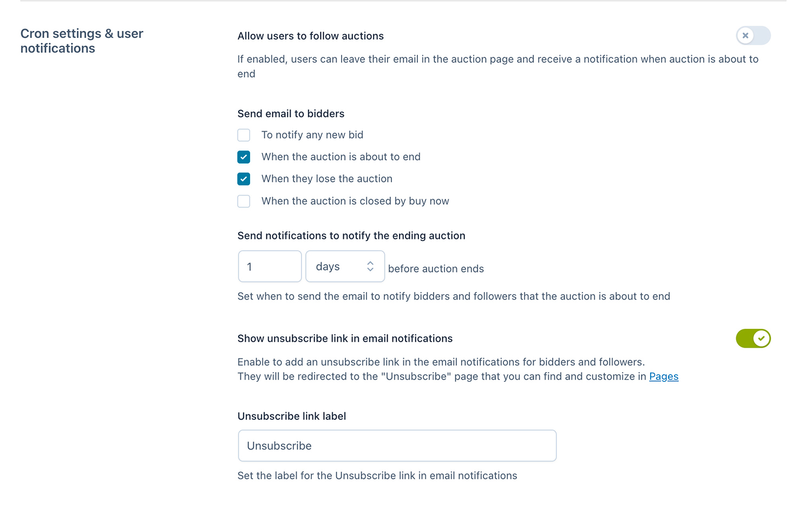Screen dimensions: 812x507
Task: Click 'When the auction is closed by buy now' text
Action: pos(355,201)
